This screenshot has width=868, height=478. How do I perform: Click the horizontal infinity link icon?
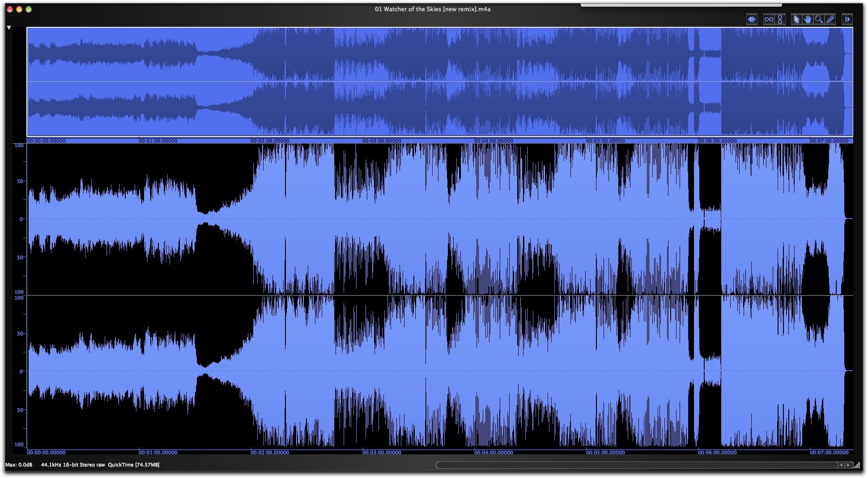tap(769, 19)
